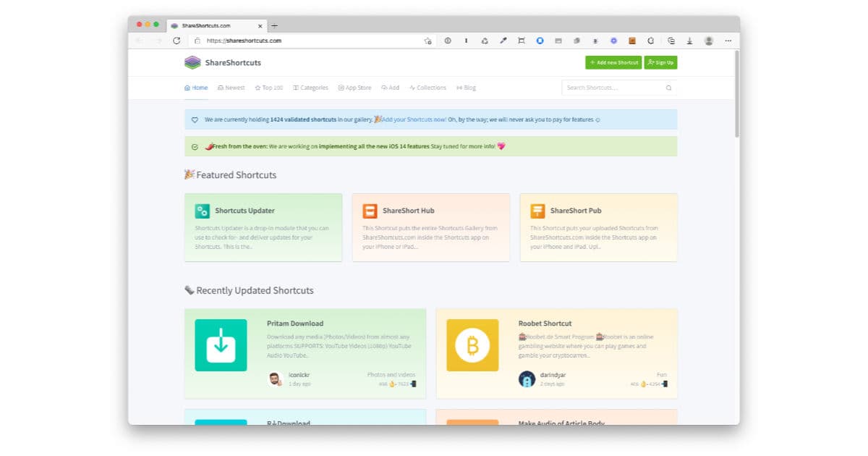Open the Newest nav item
Viewport: 868px width, 456px height.
coord(231,88)
